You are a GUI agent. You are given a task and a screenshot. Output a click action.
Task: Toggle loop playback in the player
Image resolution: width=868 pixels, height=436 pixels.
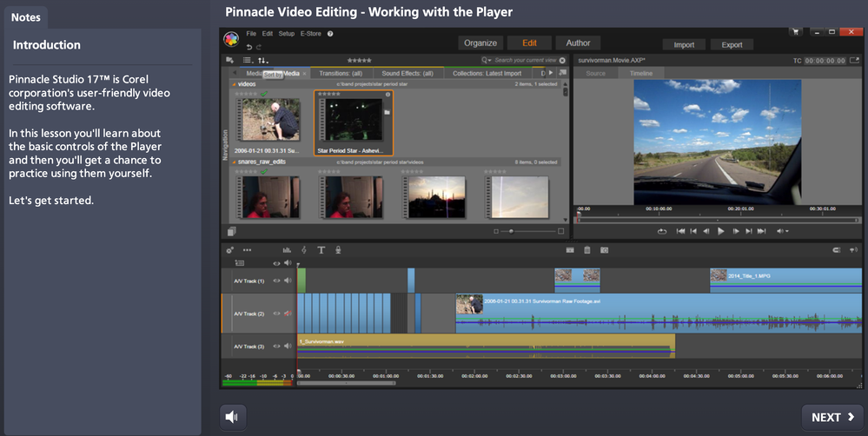pyautogui.click(x=662, y=231)
